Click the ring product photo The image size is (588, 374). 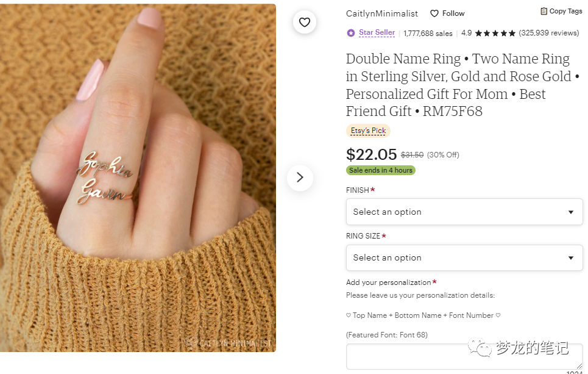pos(138,178)
